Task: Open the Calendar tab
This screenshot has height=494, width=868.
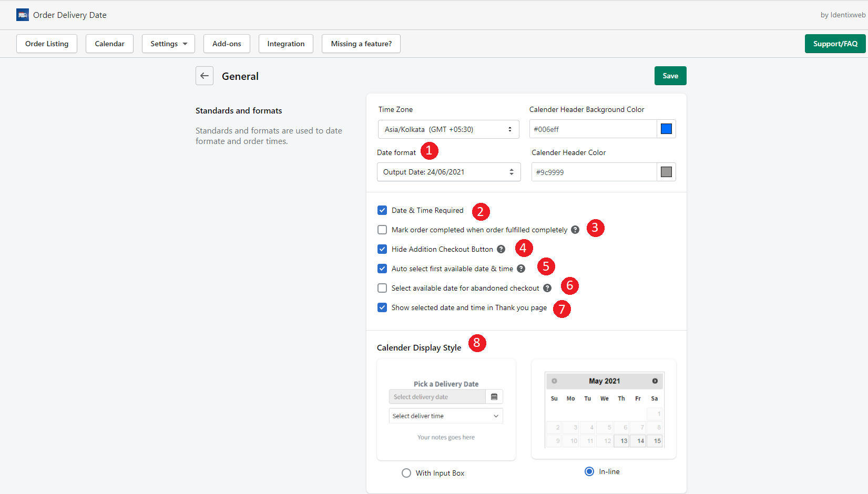Action: coord(109,44)
